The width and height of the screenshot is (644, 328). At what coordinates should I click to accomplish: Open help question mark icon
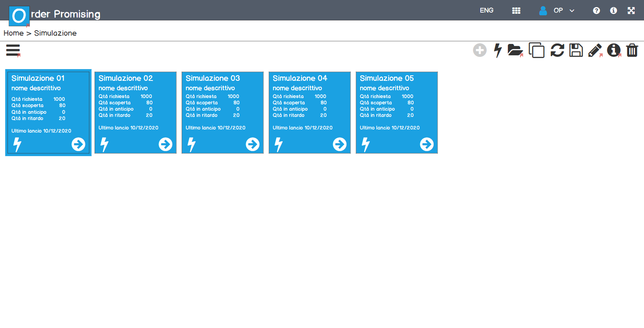[x=596, y=11]
